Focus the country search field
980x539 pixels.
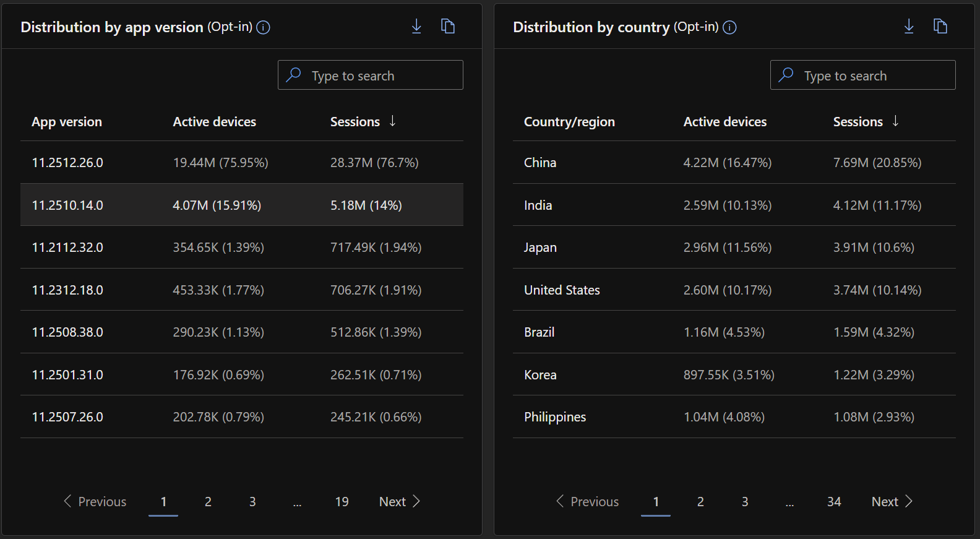(870, 75)
